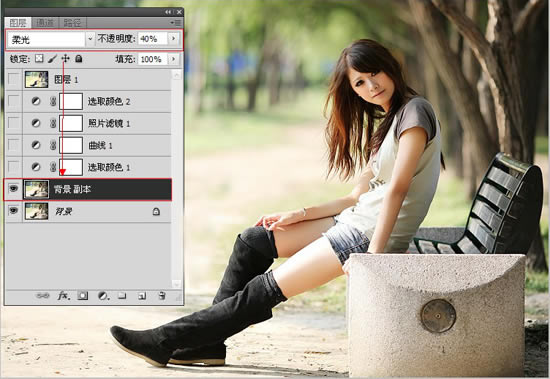Toggle lock all padlock icon
The width and height of the screenshot is (550, 379).
click(79, 59)
